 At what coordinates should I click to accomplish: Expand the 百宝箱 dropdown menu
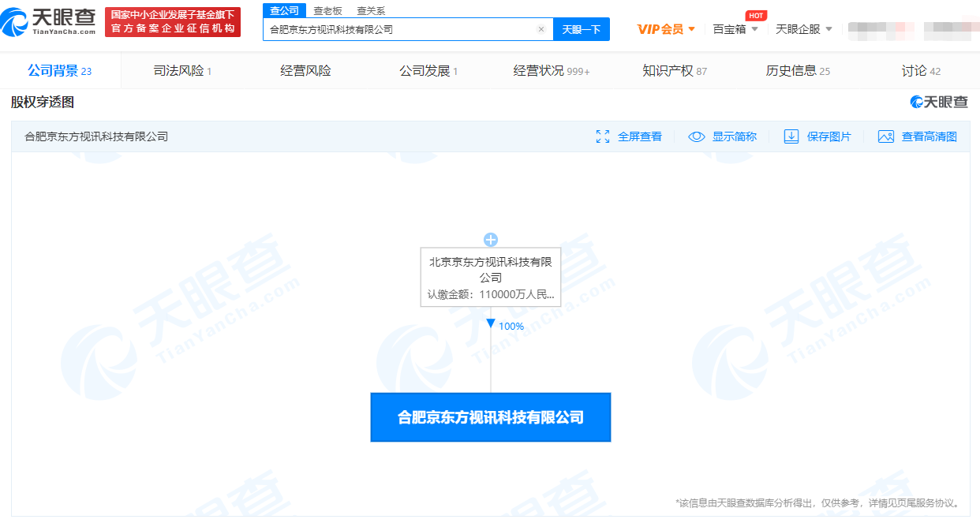(x=735, y=29)
